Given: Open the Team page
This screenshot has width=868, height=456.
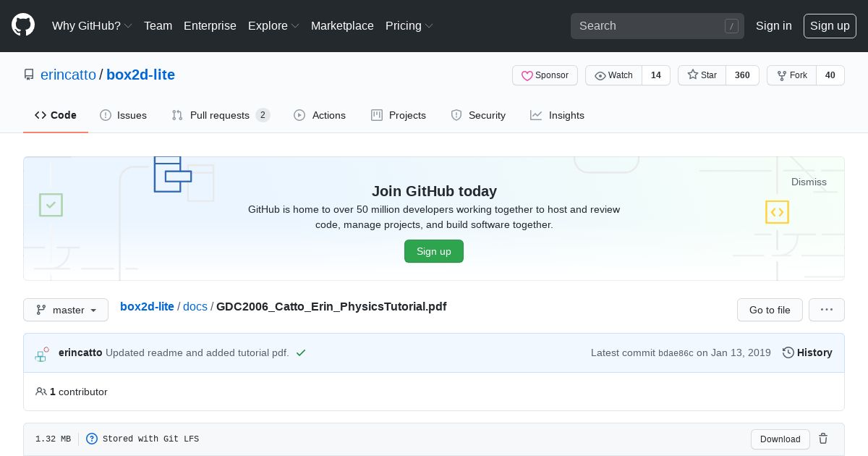Looking at the screenshot, I should pyautogui.click(x=158, y=25).
